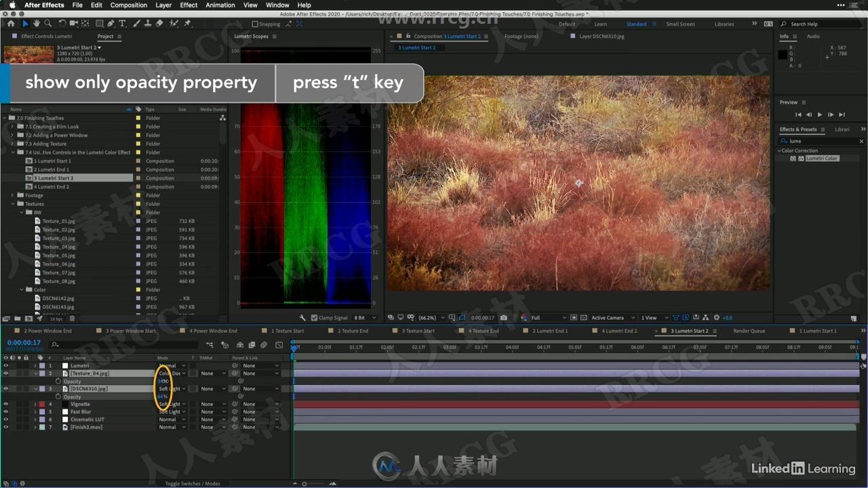The width and height of the screenshot is (868, 488).
Task: Select the Rotation tool
Action: [62, 23]
